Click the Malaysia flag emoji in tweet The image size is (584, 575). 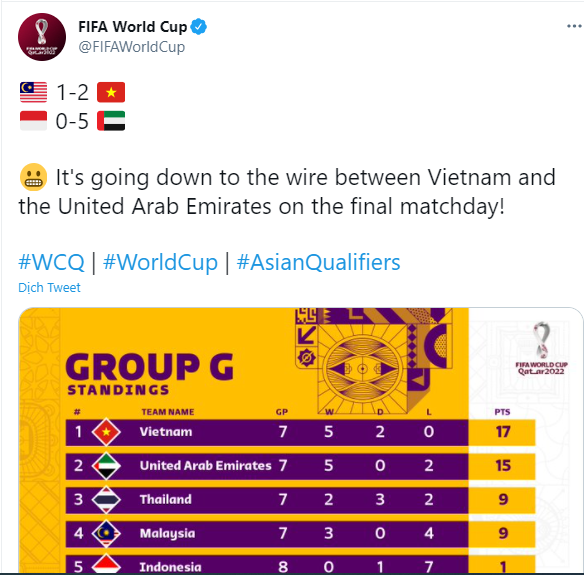(34, 92)
